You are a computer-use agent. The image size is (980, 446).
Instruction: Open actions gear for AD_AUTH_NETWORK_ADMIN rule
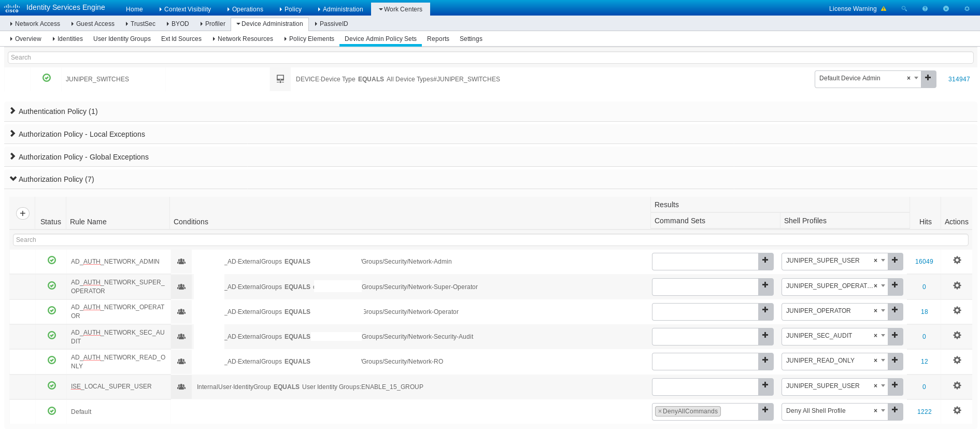[957, 260]
